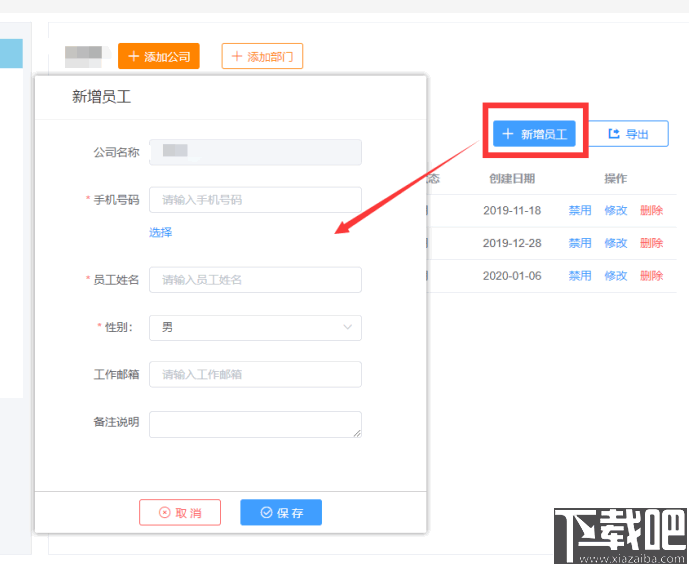Click the resize grip of 备注说明 textarea
The height and width of the screenshot is (564, 689).
coord(357,433)
